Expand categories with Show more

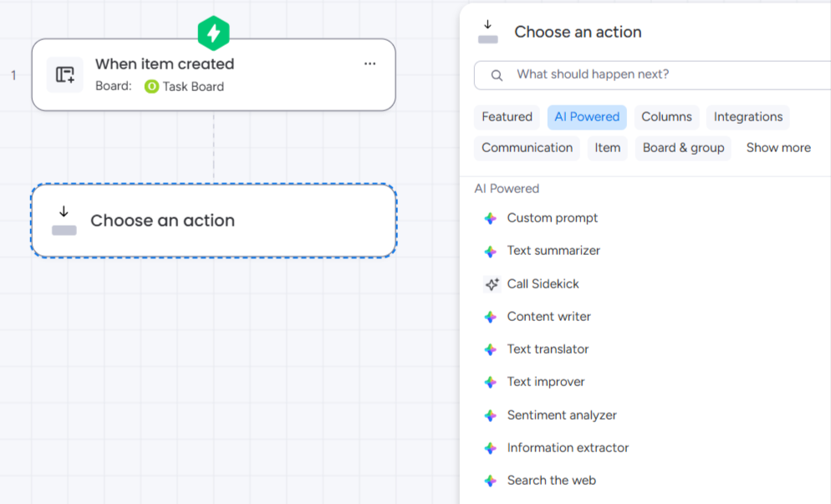(x=777, y=148)
